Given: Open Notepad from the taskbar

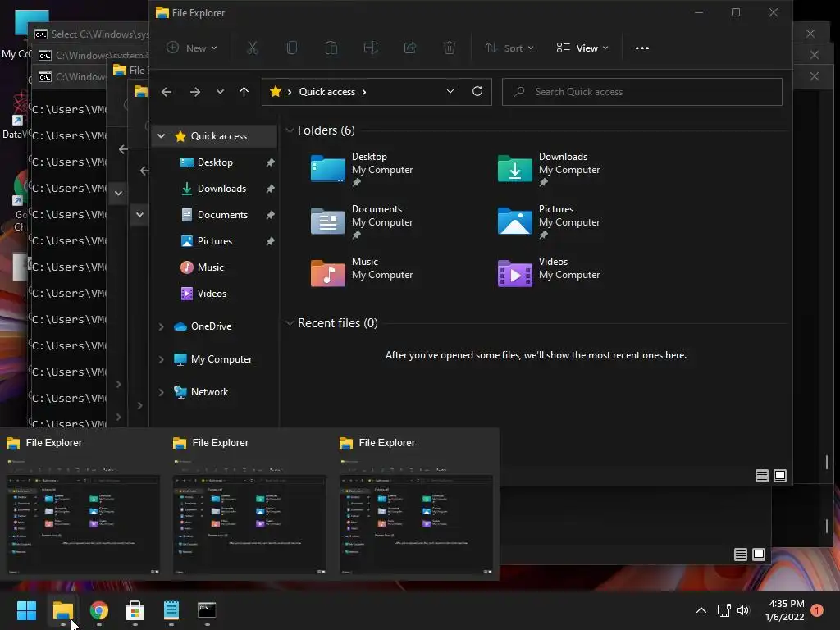Looking at the screenshot, I should (x=171, y=610).
